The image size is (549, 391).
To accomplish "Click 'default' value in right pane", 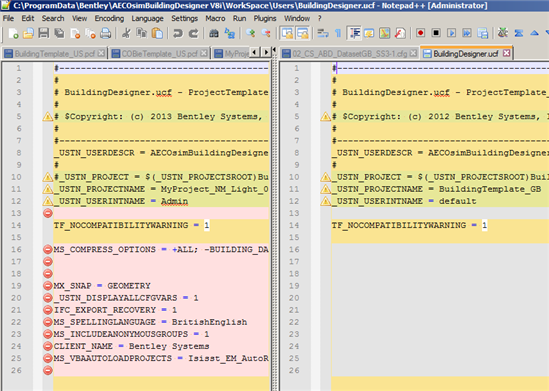I will (457, 201).
